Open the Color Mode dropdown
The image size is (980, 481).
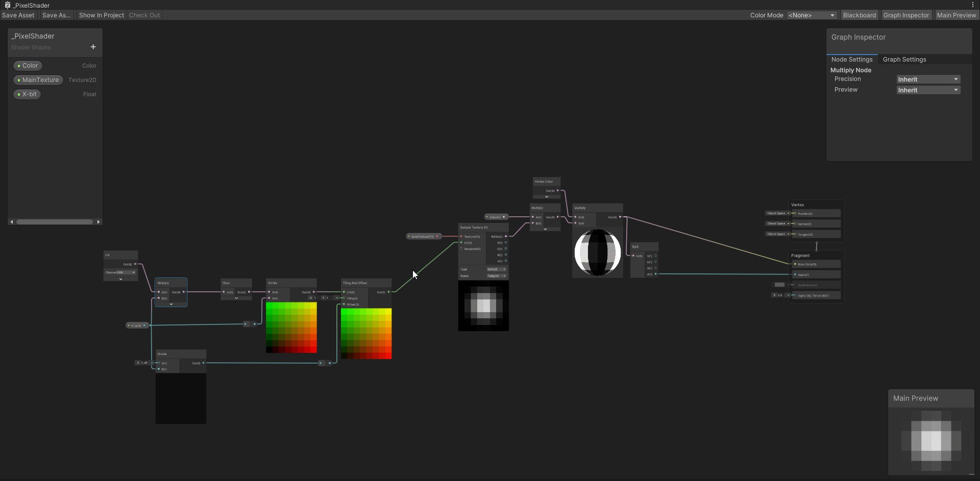(x=812, y=15)
